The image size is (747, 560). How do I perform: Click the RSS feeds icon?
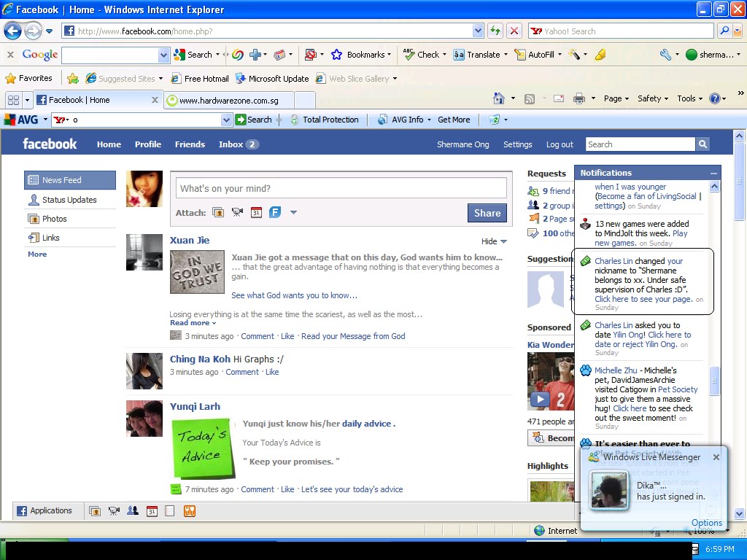click(x=530, y=98)
